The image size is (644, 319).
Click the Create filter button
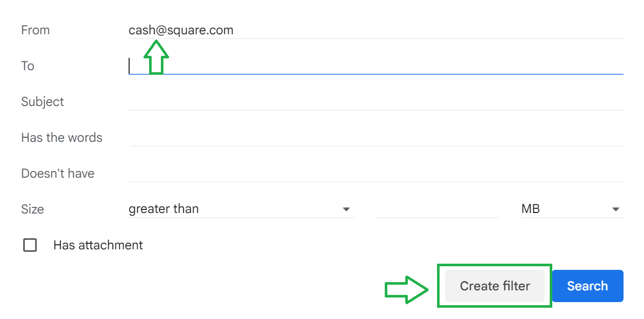pyautogui.click(x=494, y=286)
